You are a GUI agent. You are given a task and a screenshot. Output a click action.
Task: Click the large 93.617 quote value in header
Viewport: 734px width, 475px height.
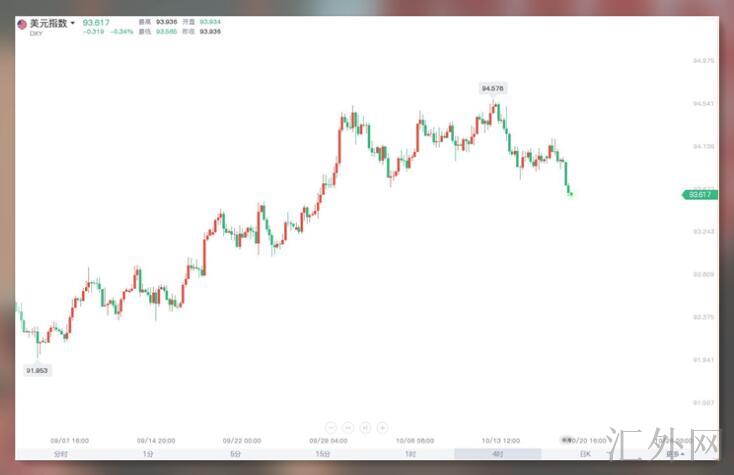(96, 22)
